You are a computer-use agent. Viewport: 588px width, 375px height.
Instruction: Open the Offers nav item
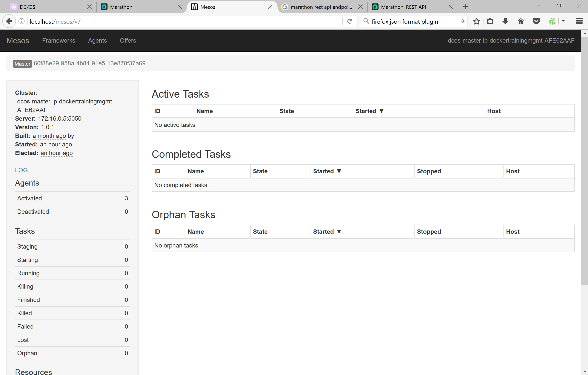pyautogui.click(x=128, y=40)
